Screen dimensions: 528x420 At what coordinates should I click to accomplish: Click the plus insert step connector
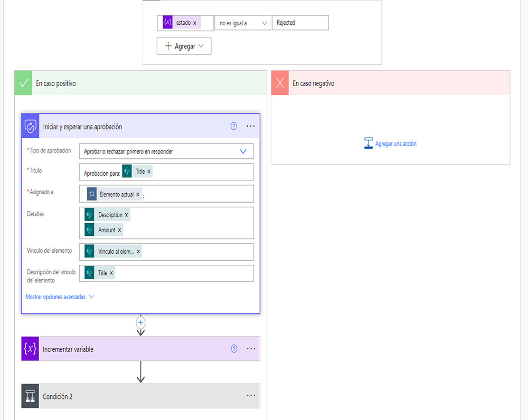tap(140, 322)
